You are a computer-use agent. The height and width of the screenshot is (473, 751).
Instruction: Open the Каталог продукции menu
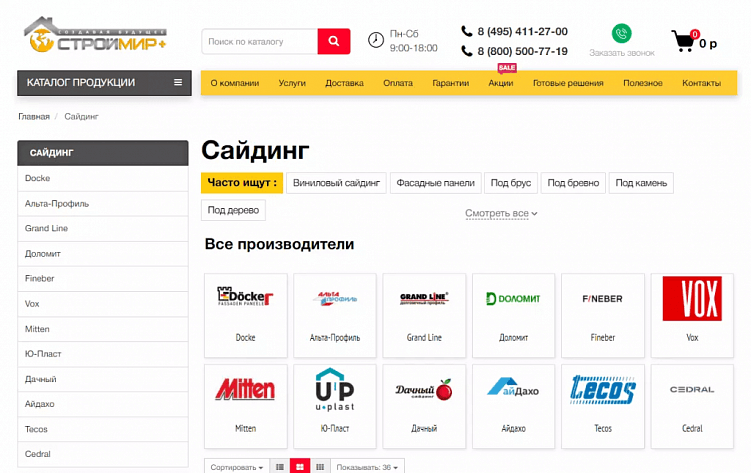point(104,83)
